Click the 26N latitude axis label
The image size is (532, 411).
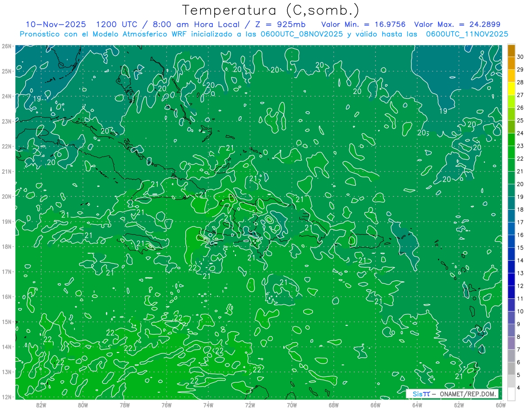(x=6, y=46)
